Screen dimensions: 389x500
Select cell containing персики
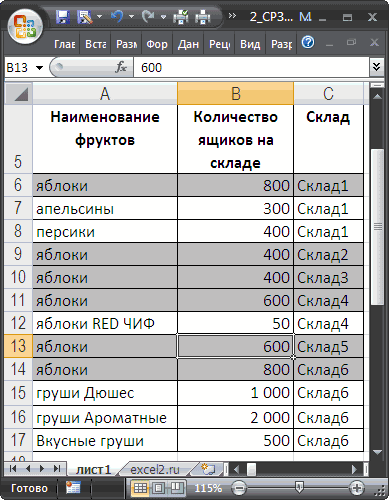click(x=105, y=231)
